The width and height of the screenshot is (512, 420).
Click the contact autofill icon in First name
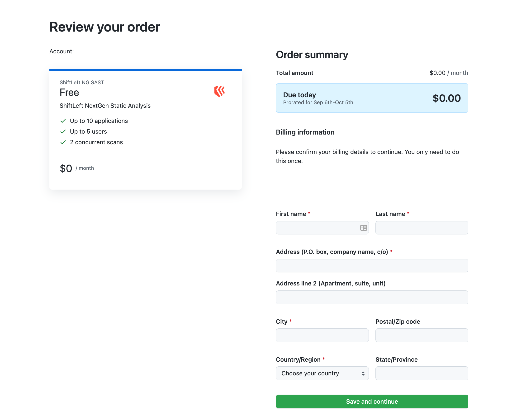pos(363,228)
